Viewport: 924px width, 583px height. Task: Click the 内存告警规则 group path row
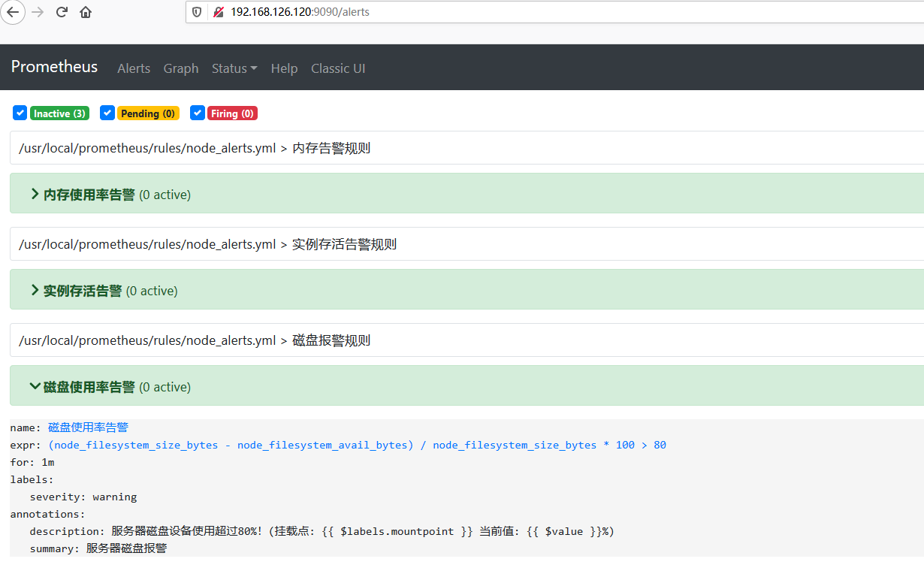467,148
